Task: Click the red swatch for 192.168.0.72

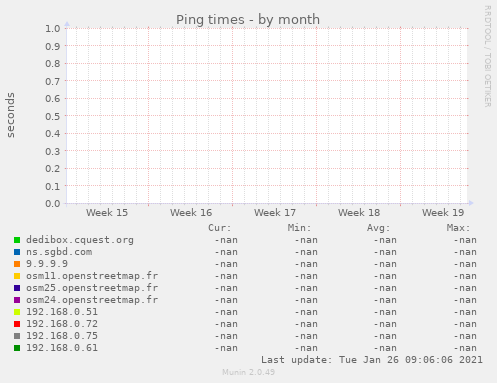Action: coord(17,324)
